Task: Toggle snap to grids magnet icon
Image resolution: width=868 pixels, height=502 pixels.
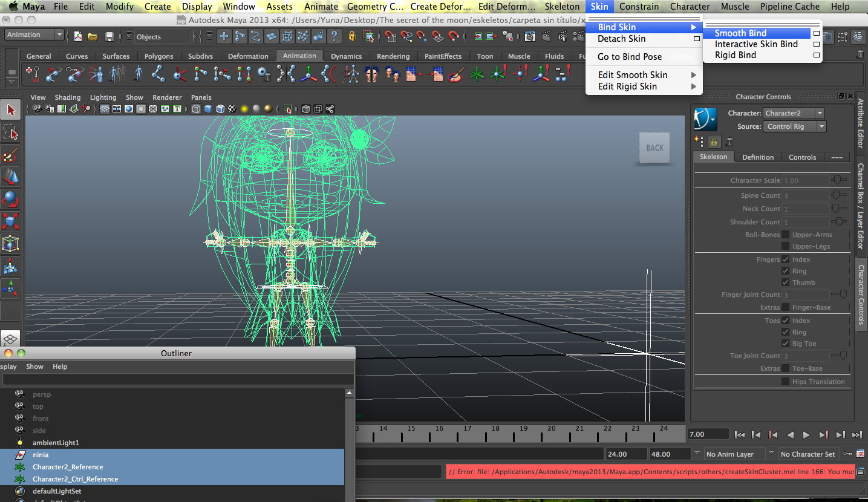Action: click(x=390, y=36)
